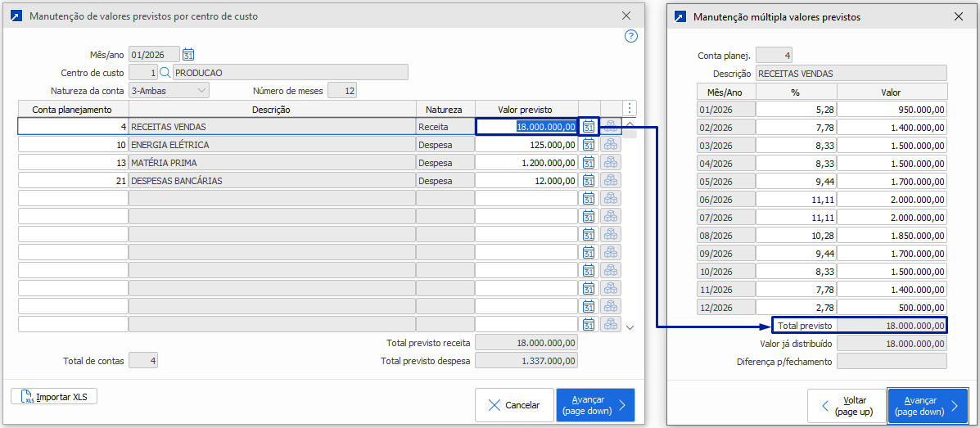
Task: Close the Manutenção múltipla valores previstos dialog
Action: [959, 16]
